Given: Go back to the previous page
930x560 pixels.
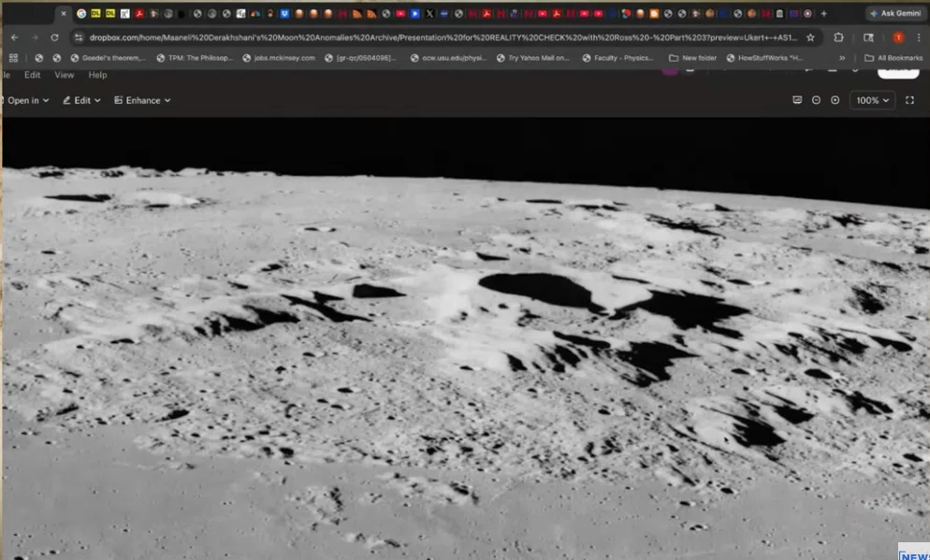Looking at the screenshot, I should click(15, 37).
